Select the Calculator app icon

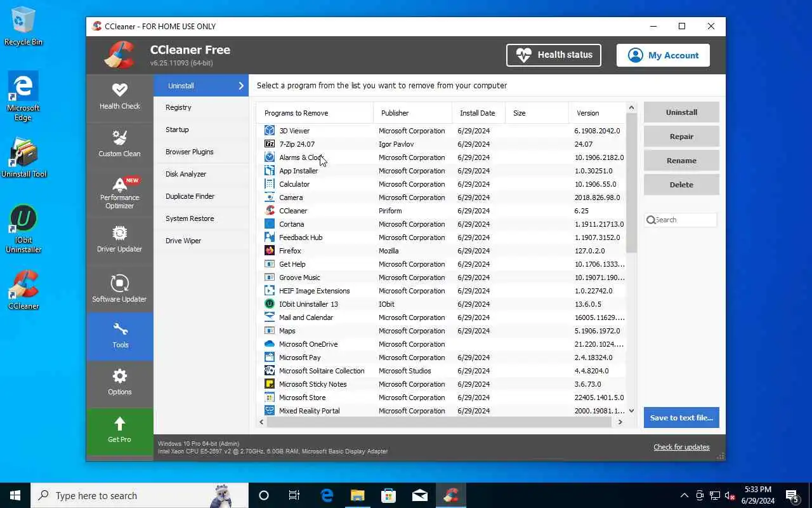click(x=270, y=184)
